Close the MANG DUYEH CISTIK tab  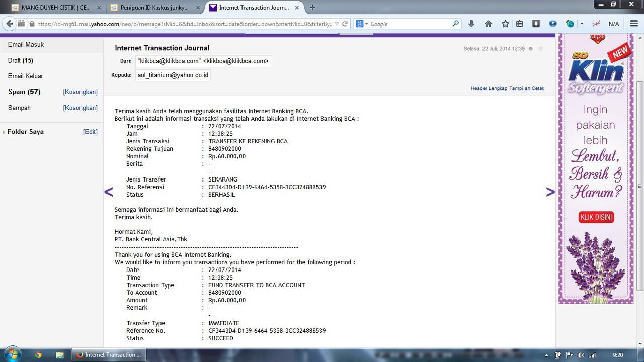point(98,8)
